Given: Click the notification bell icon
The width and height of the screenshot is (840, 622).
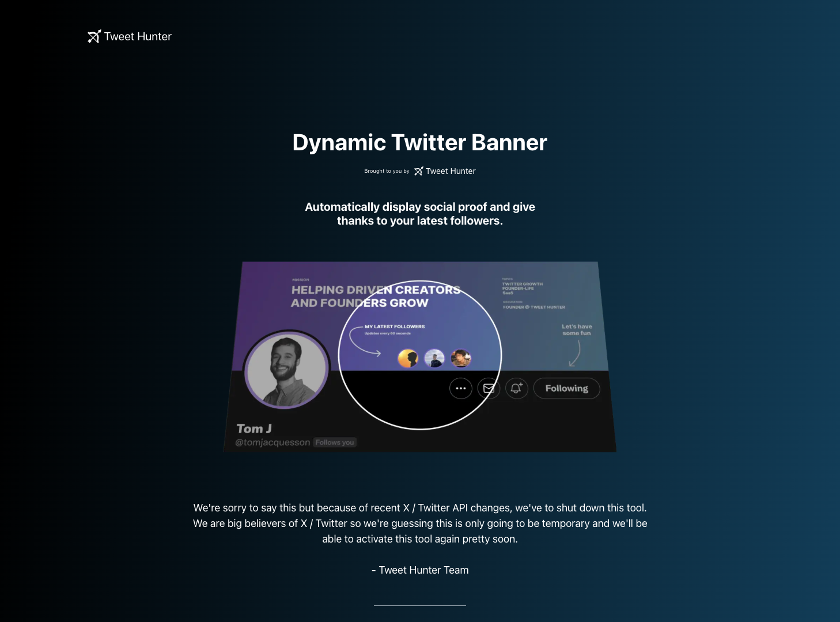Looking at the screenshot, I should tap(516, 388).
